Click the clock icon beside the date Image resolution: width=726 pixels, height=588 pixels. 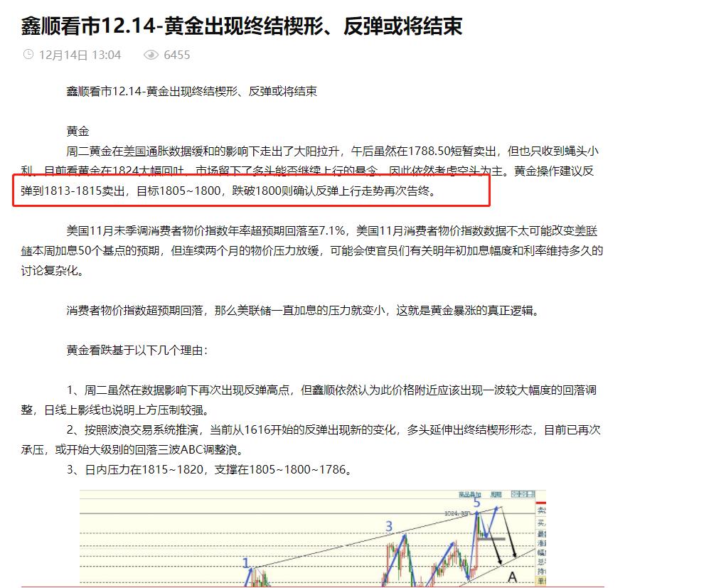click(x=28, y=55)
